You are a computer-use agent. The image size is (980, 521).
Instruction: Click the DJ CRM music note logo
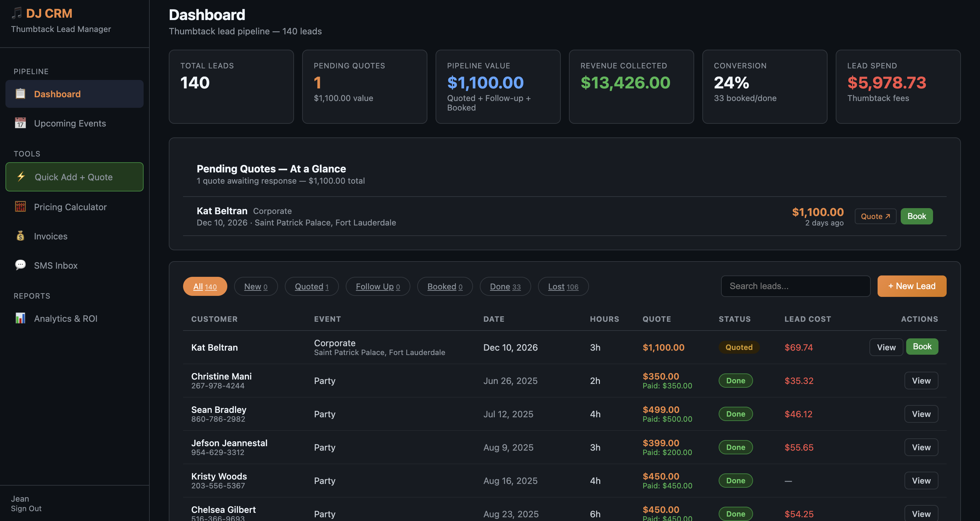pyautogui.click(x=17, y=13)
